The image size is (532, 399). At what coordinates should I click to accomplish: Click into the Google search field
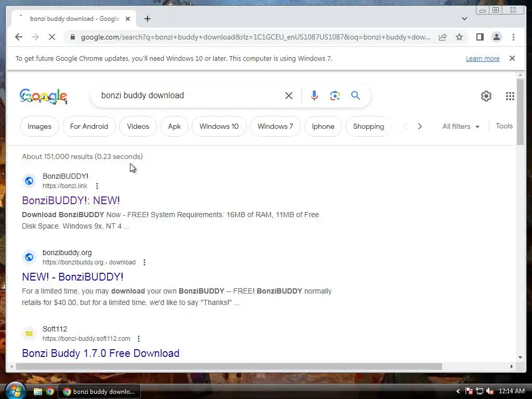point(190,96)
